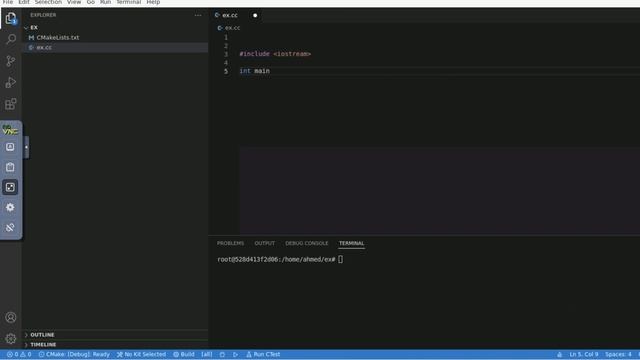
Task: Expand the Timeline section
Action: click(43, 344)
